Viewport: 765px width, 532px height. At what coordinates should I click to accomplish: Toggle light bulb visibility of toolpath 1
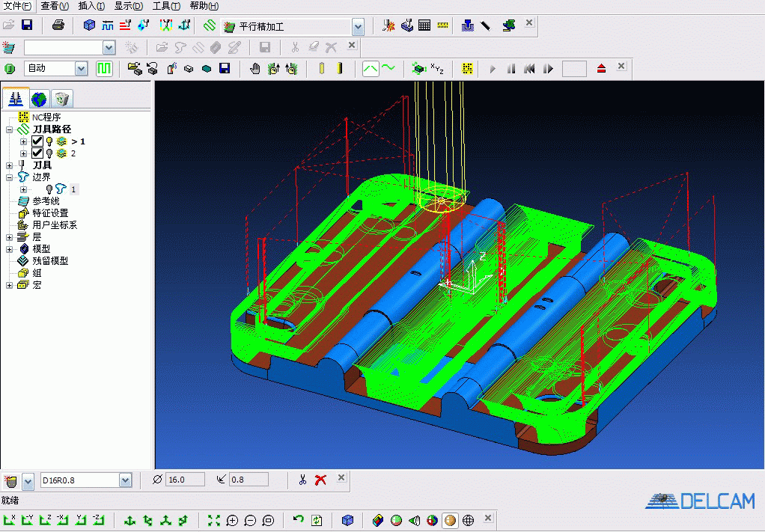click(49, 141)
